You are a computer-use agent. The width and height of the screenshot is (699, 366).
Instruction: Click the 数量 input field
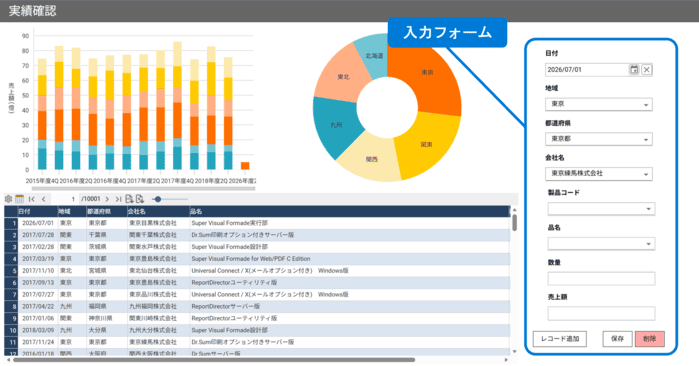point(601,279)
